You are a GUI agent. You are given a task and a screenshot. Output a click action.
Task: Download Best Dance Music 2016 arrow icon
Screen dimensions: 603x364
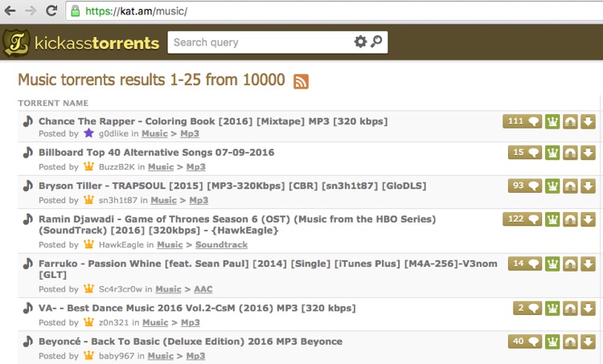point(588,309)
